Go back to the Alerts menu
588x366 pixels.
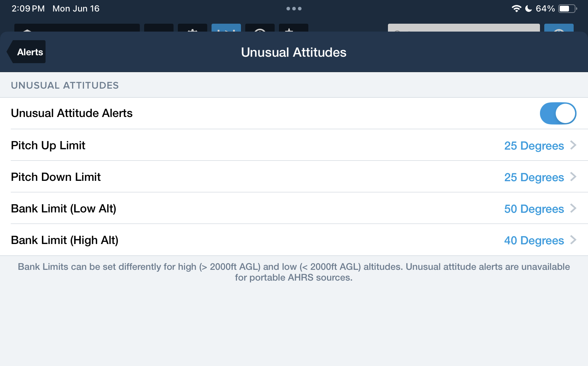[27, 52]
